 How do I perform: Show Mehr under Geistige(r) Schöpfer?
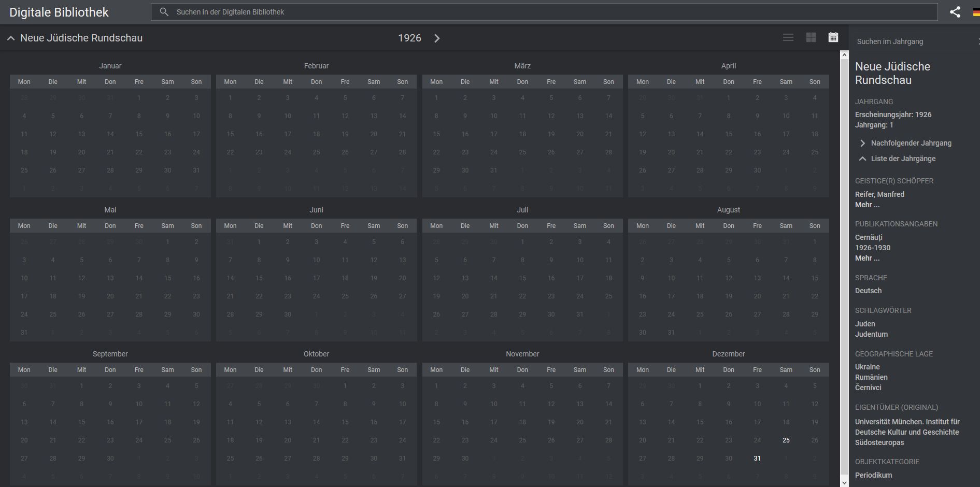[867, 205]
